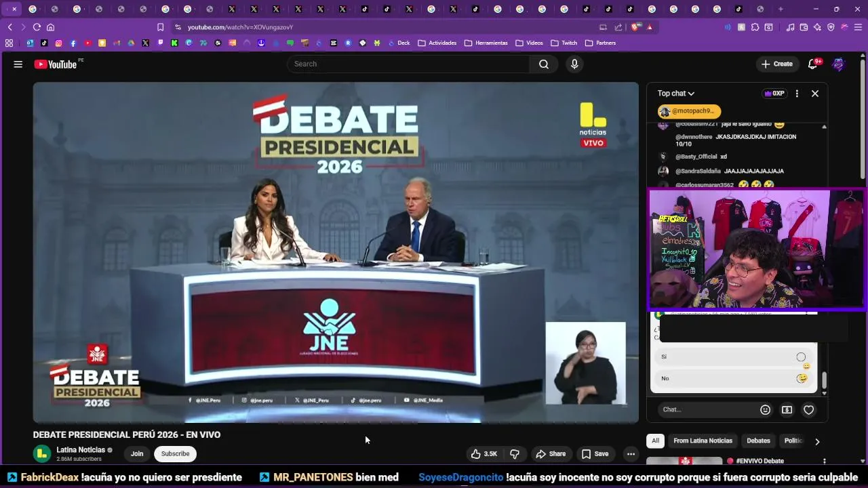Open the Actividades bookmarks folder
This screenshot has height=488, width=868.
[x=437, y=43]
